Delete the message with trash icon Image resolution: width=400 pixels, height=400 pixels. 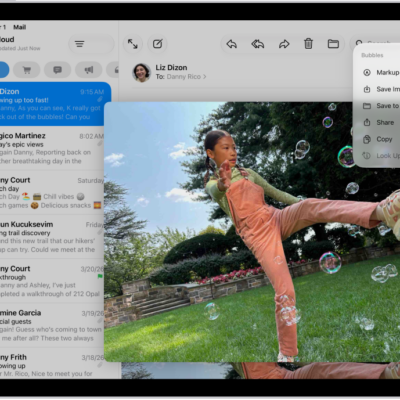tap(308, 44)
